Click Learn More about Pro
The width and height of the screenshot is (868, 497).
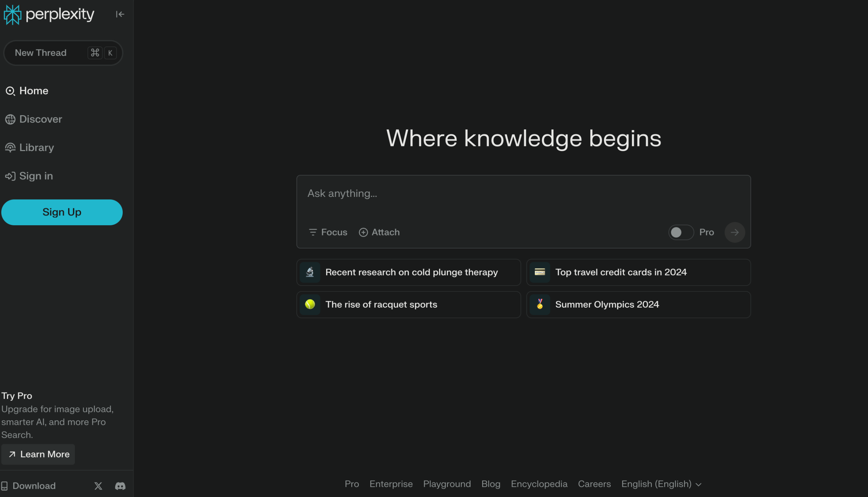tap(38, 454)
